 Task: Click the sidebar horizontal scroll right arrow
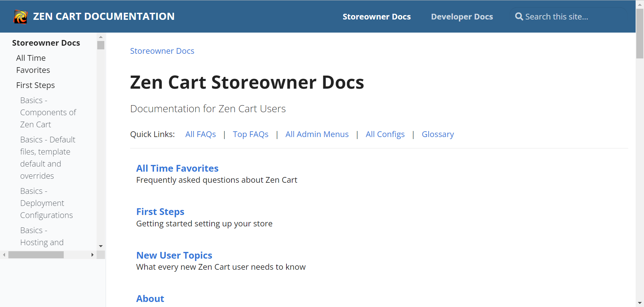click(93, 255)
